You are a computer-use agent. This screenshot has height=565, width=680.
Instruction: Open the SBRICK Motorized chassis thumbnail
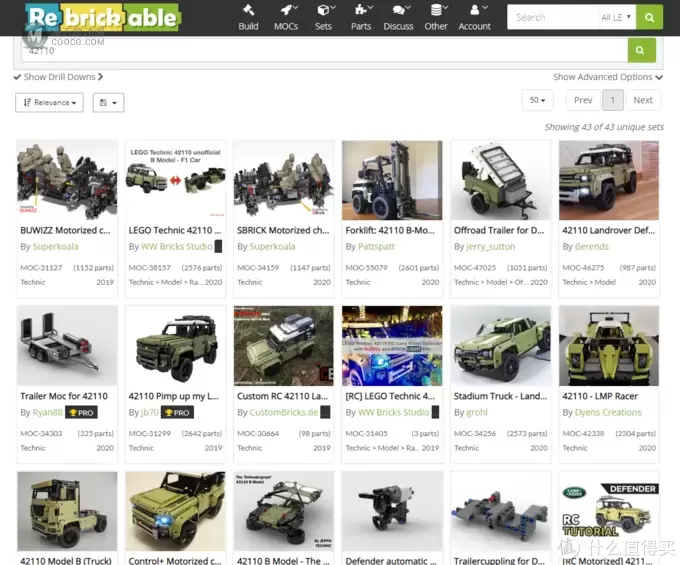[x=284, y=180]
